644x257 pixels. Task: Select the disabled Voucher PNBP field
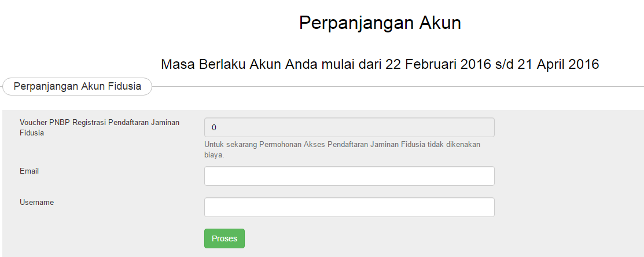pyautogui.click(x=349, y=127)
